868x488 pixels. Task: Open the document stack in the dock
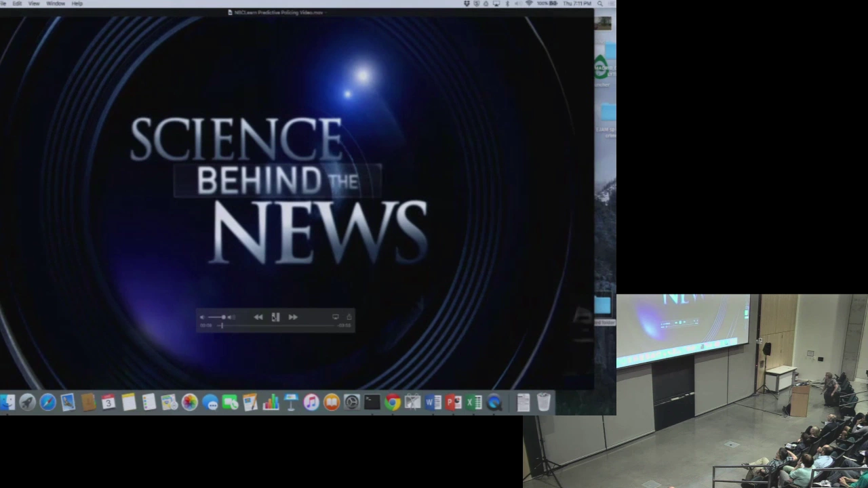click(524, 402)
